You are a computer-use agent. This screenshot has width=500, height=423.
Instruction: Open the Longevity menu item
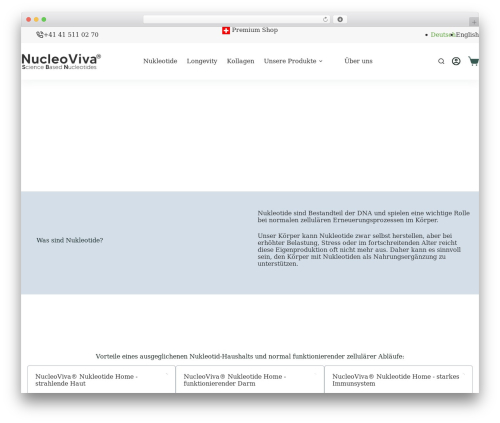(202, 61)
